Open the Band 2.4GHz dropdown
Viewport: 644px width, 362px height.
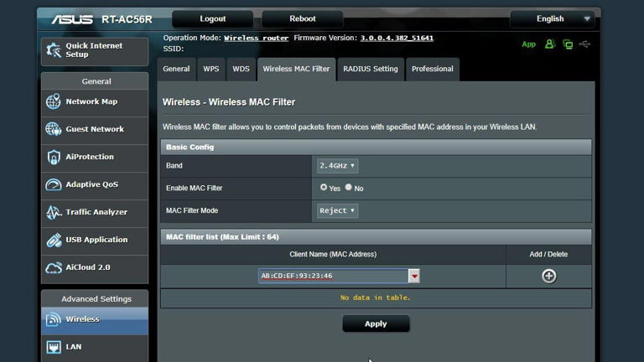(x=337, y=166)
